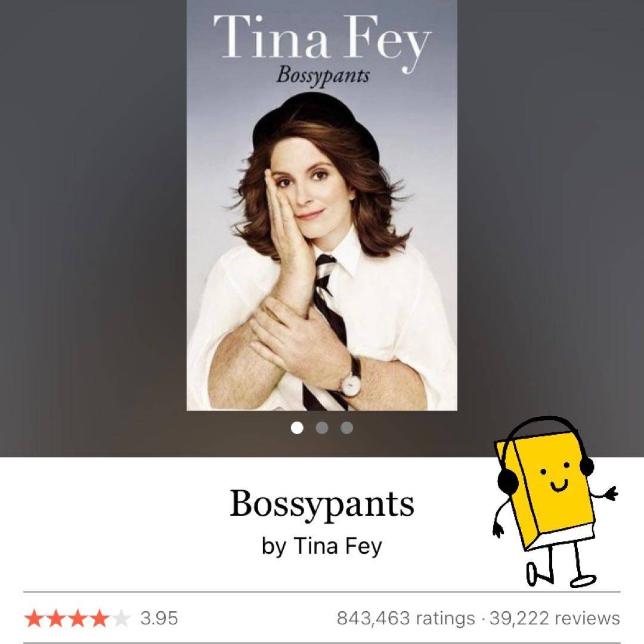This screenshot has height=644, width=644.
Task: View the 843,463 ratings breakdown
Action: point(405,618)
